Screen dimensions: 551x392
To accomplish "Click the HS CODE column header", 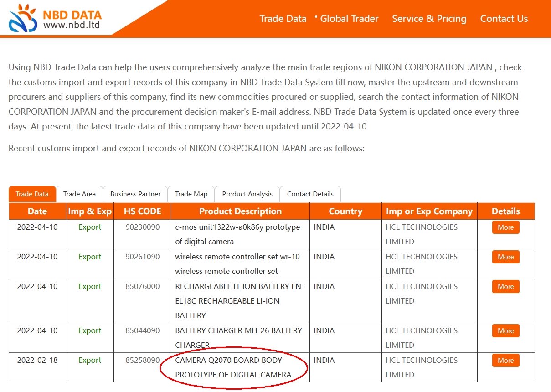I will pos(142,211).
